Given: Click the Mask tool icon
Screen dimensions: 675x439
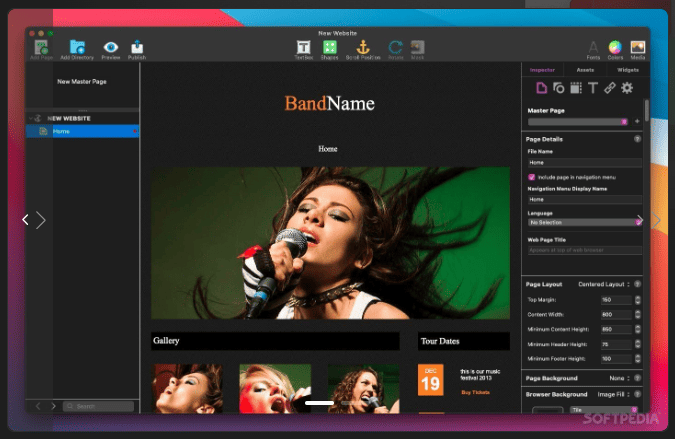Looking at the screenshot, I should [417, 47].
